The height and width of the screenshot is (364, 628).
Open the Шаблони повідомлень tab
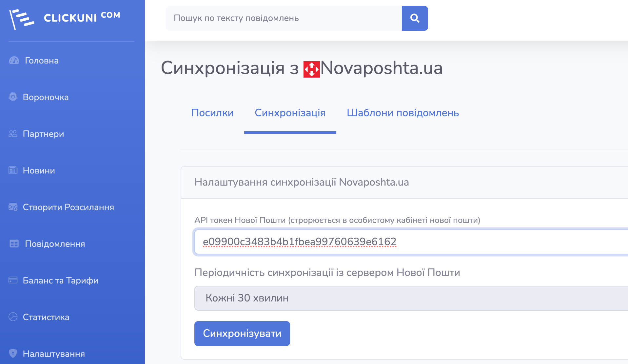tap(403, 113)
